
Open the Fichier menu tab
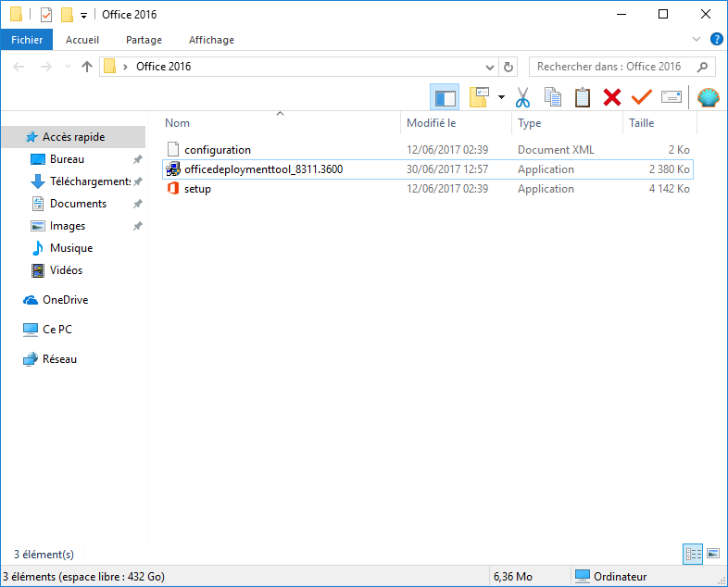tap(27, 40)
